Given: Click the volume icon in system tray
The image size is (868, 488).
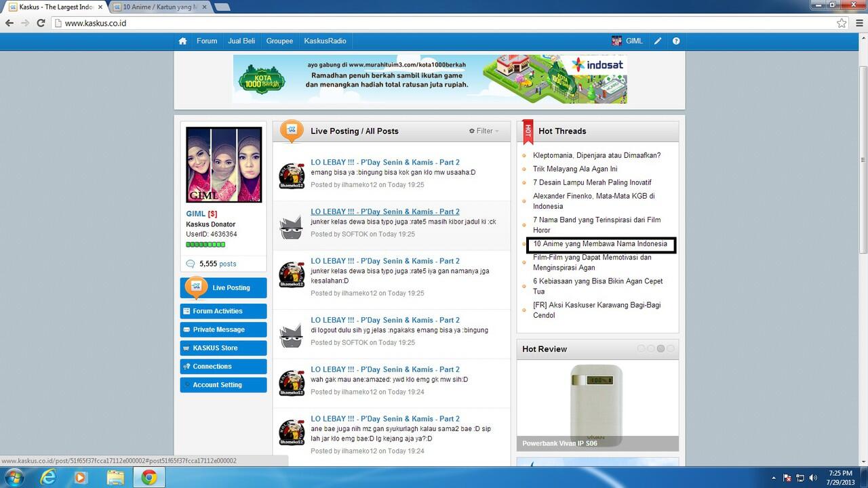Looking at the screenshot, I should pyautogui.click(x=812, y=477).
